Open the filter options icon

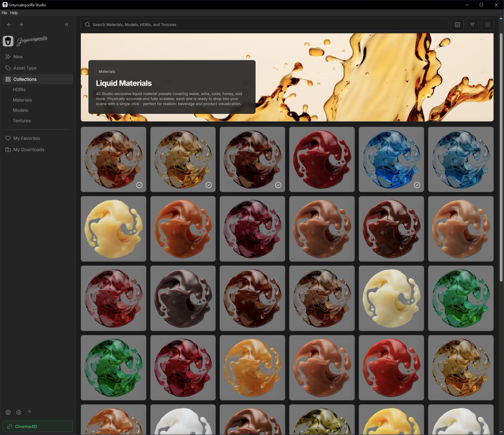point(472,25)
